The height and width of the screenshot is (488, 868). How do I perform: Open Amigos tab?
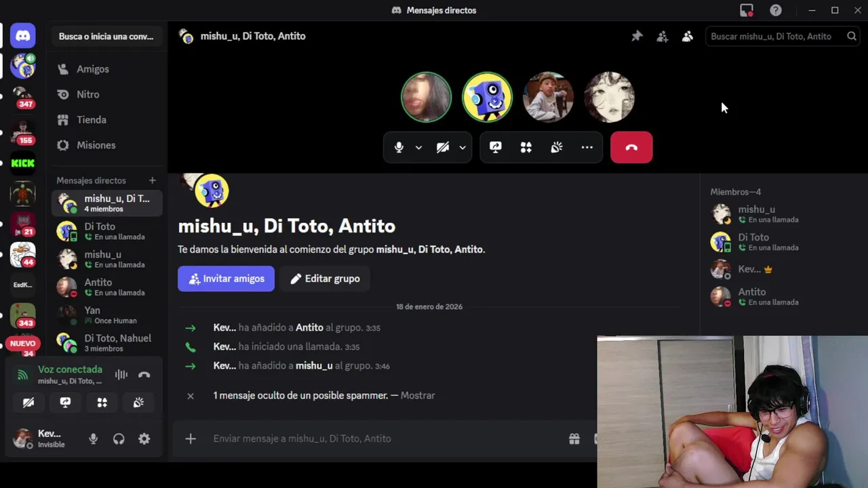[x=107, y=69]
